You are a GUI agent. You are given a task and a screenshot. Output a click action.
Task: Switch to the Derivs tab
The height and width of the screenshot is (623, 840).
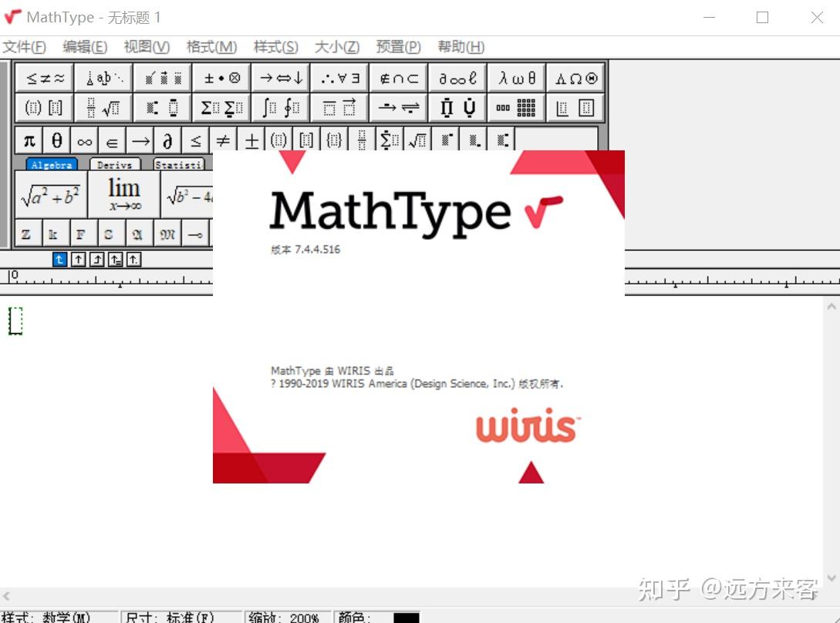113,163
